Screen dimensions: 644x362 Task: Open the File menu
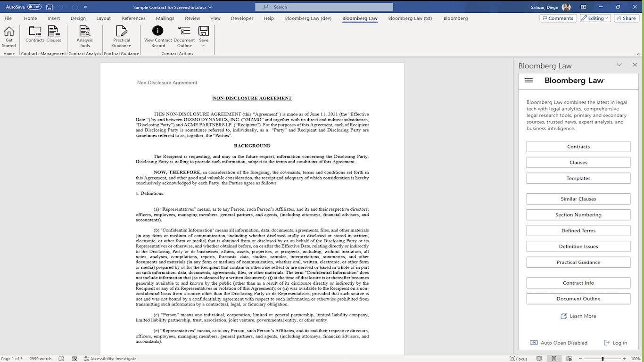pyautogui.click(x=8, y=18)
